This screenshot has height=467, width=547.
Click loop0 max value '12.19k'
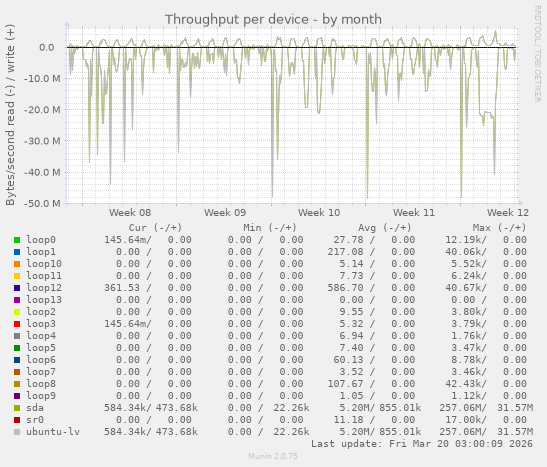463,240
